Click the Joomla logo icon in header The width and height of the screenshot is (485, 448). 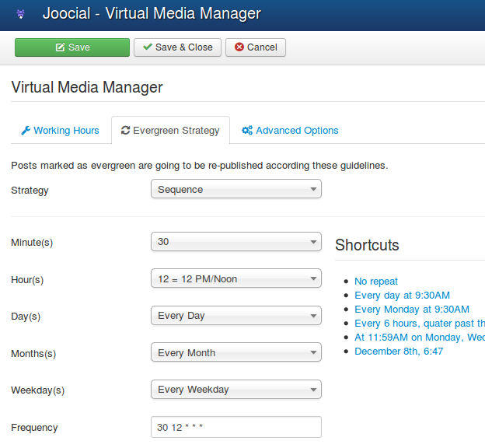(20, 14)
